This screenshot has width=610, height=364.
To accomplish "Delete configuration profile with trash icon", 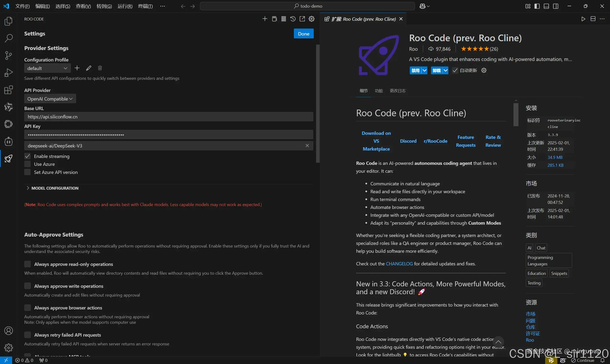I will click(100, 68).
